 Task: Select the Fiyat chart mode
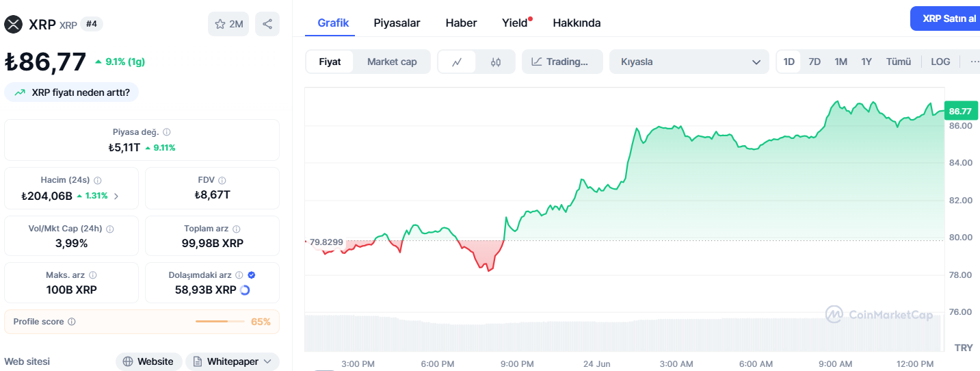pyautogui.click(x=330, y=62)
